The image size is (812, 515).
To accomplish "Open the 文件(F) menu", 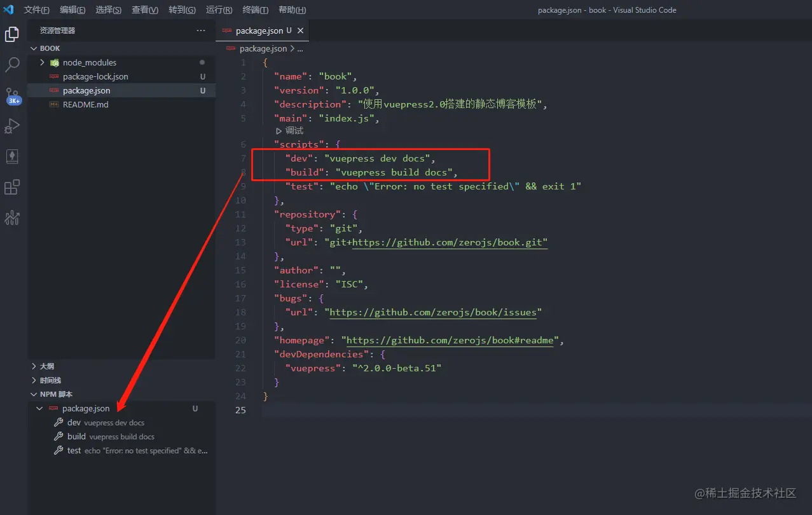I will [x=37, y=10].
